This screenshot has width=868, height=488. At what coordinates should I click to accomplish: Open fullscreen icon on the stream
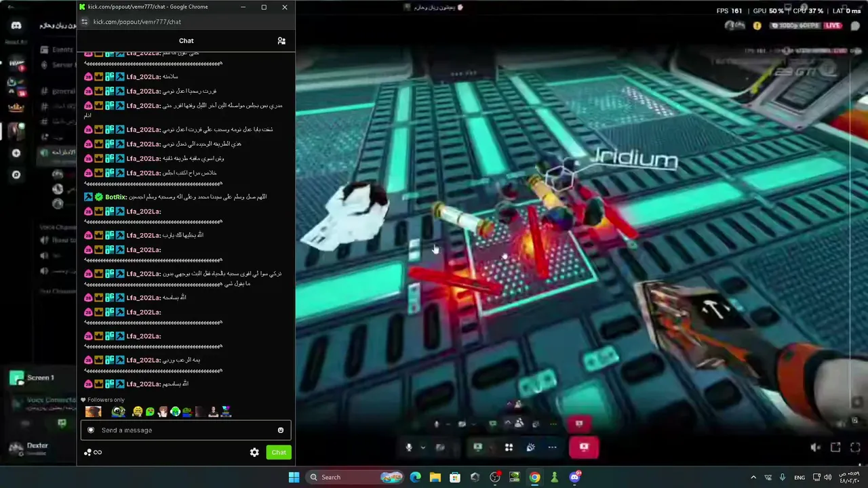(x=855, y=447)
